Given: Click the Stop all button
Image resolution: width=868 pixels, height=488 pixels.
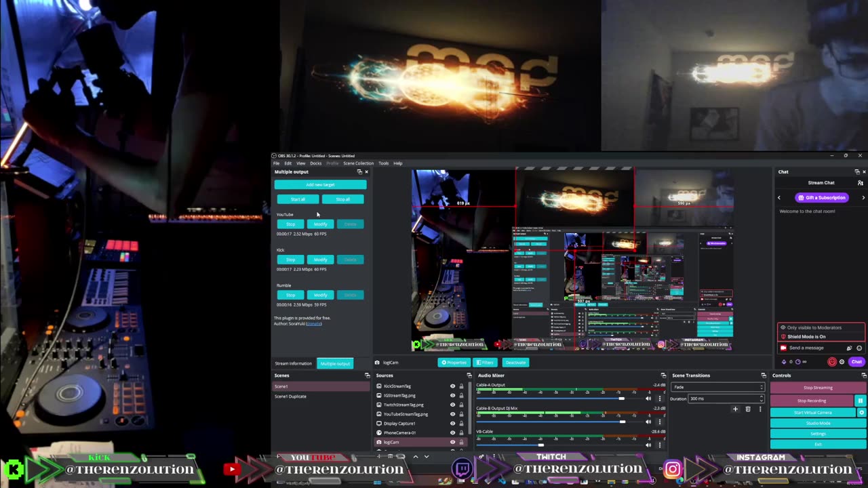Looking at the screenshot, I should tap(342, 199).
